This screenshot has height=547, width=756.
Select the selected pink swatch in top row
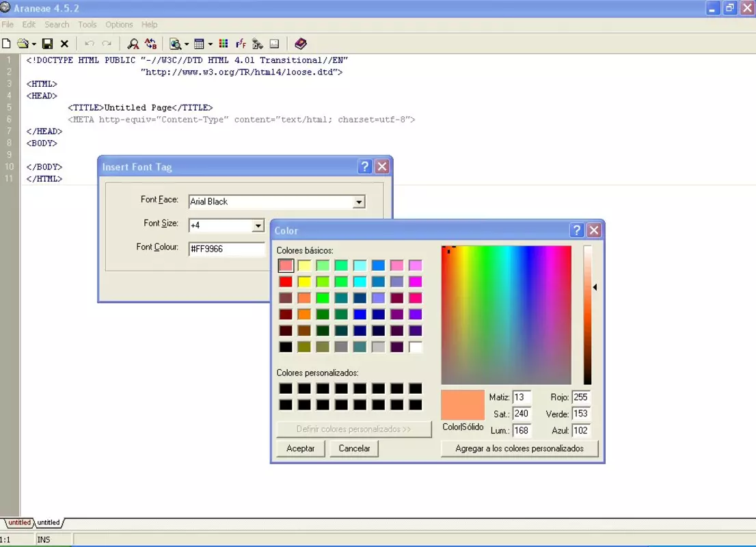point(286,265)
